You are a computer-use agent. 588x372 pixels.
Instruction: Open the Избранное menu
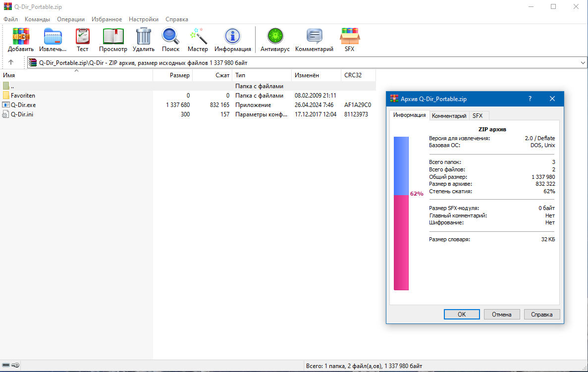pyautogui.click(x=107, y=19)
